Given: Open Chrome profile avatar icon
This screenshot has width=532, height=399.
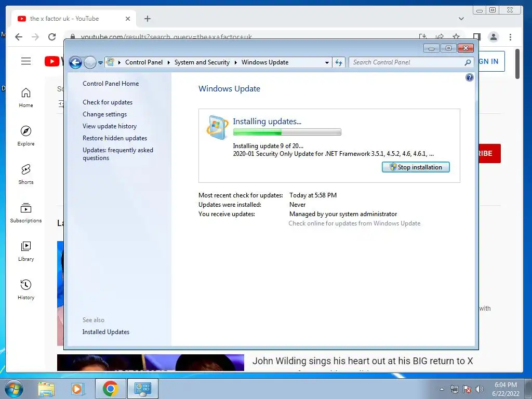Looking at the screenshot, I should [494, 37].
